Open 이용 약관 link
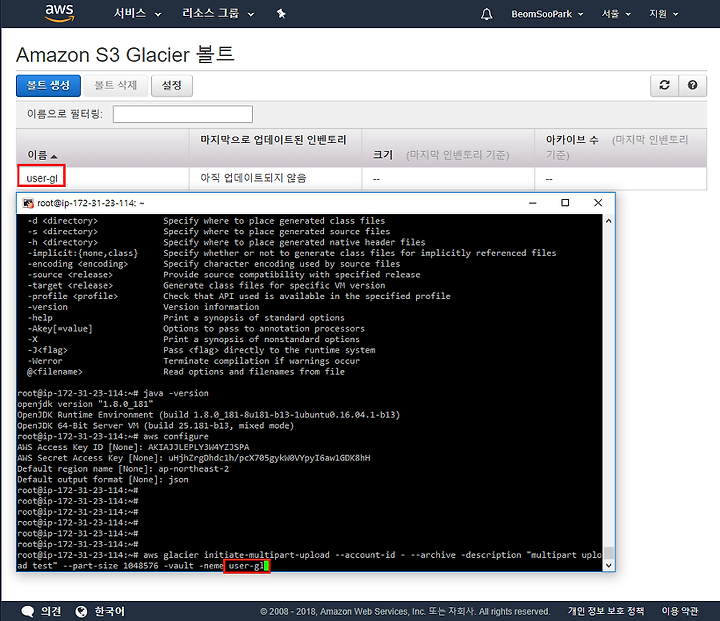The width and height of the screenshot is (720, 621). tap(679, 611)
